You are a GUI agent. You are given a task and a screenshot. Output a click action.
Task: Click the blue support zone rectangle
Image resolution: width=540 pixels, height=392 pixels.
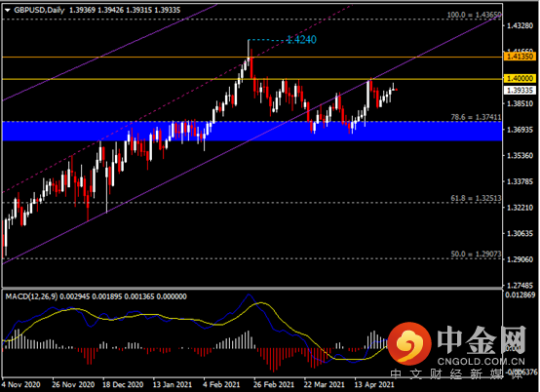coord(252,131)
